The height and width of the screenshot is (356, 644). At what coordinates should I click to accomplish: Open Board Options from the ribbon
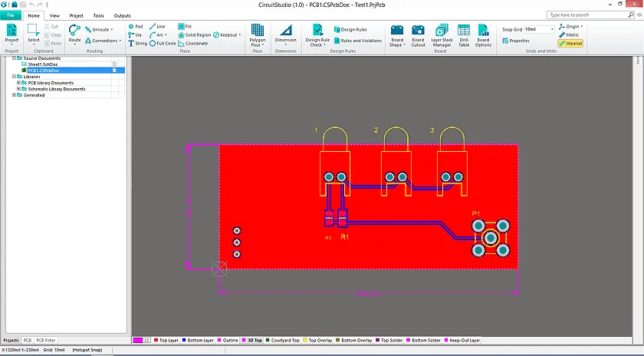pyautogui.click(x=483, y=31)
